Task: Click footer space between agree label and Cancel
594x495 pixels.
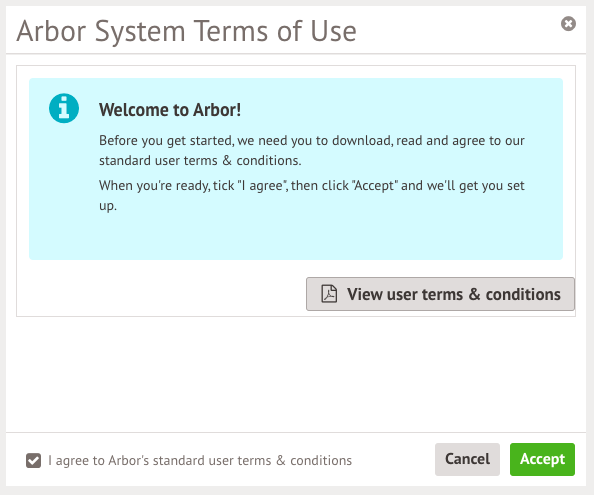Action: 393,460
